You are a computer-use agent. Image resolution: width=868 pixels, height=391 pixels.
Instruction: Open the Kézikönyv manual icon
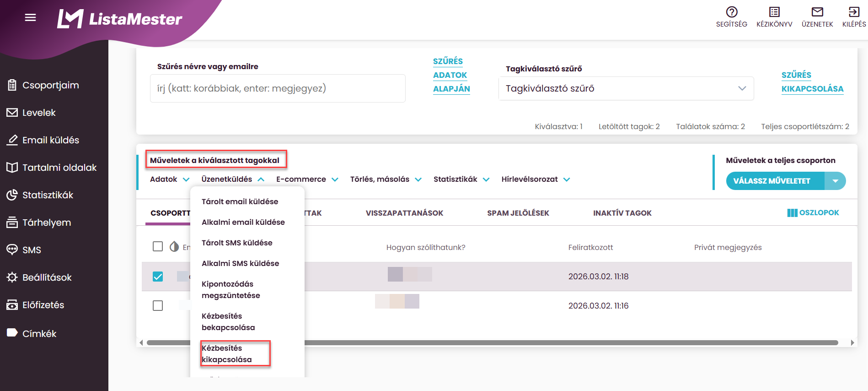774,12
